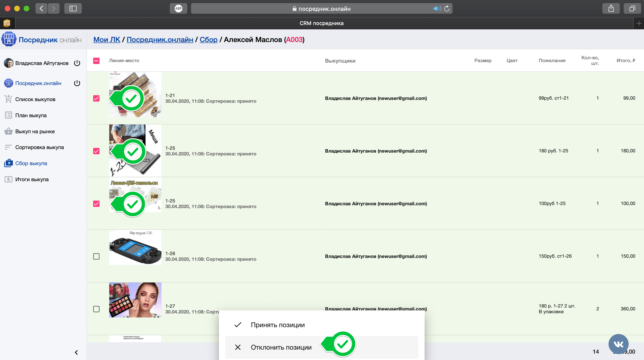The height and width of the screenshot is (360, 644).
Task: Click the Safari share icon
Action: [x=611, y=9]
